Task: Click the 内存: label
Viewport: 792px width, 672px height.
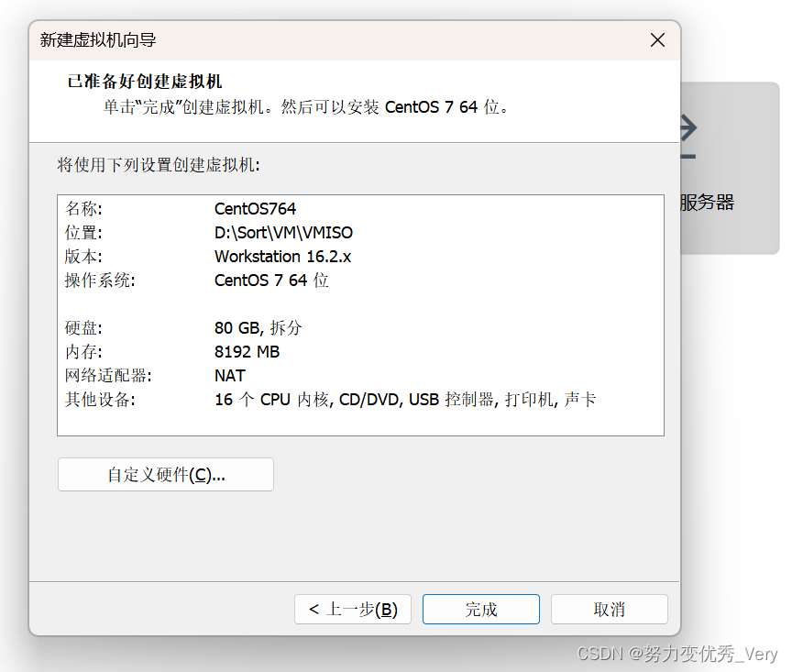Action: coord(83,352)
